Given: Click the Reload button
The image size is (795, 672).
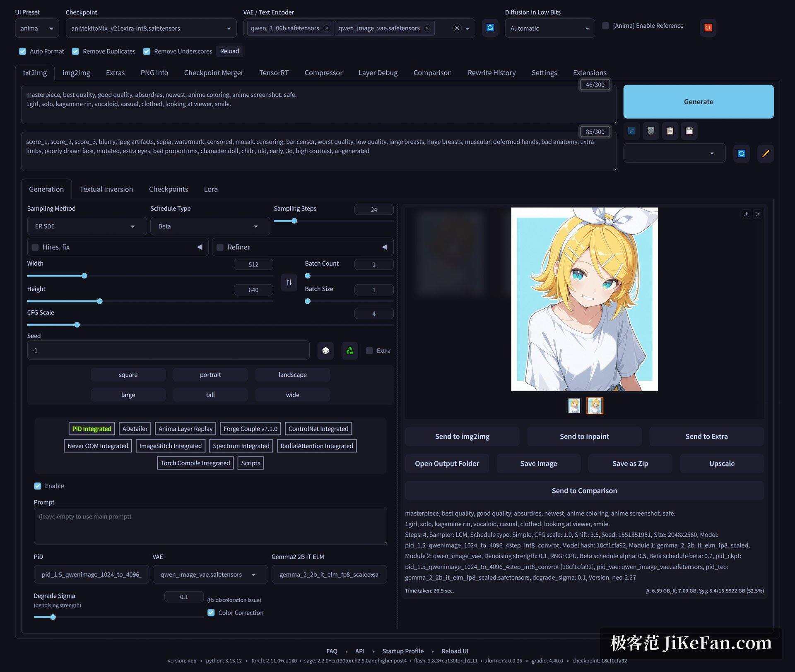Looking at the screenshot, I should [x=229, y=51].
